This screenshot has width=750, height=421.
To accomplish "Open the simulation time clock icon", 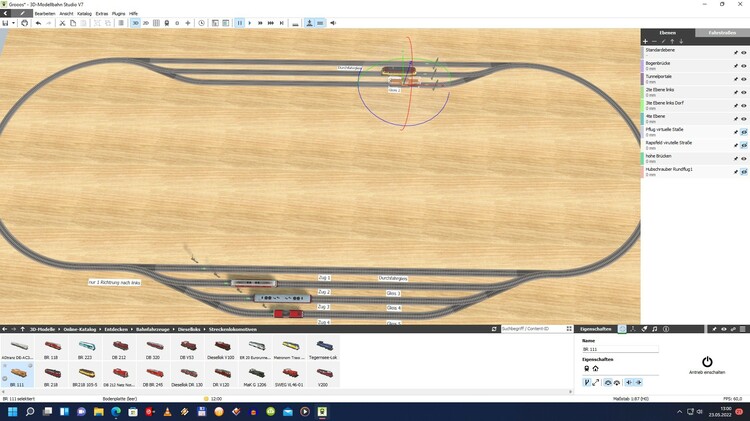I will (x=201, y=23).
